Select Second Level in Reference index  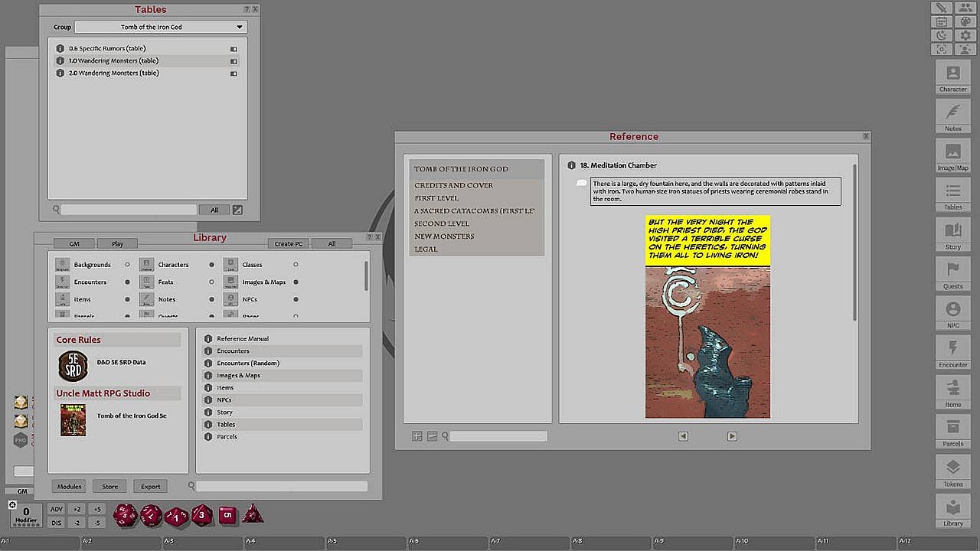[x=442, y=223]
